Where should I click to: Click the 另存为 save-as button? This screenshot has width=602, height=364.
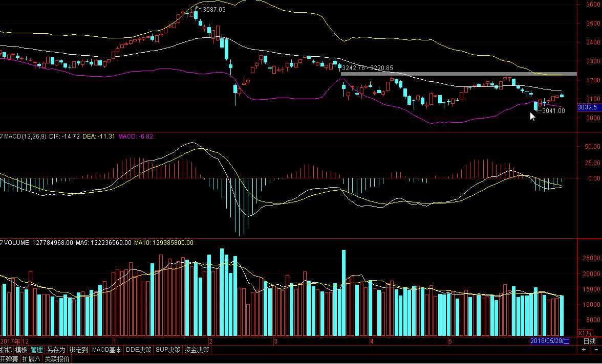pos(56,350)
